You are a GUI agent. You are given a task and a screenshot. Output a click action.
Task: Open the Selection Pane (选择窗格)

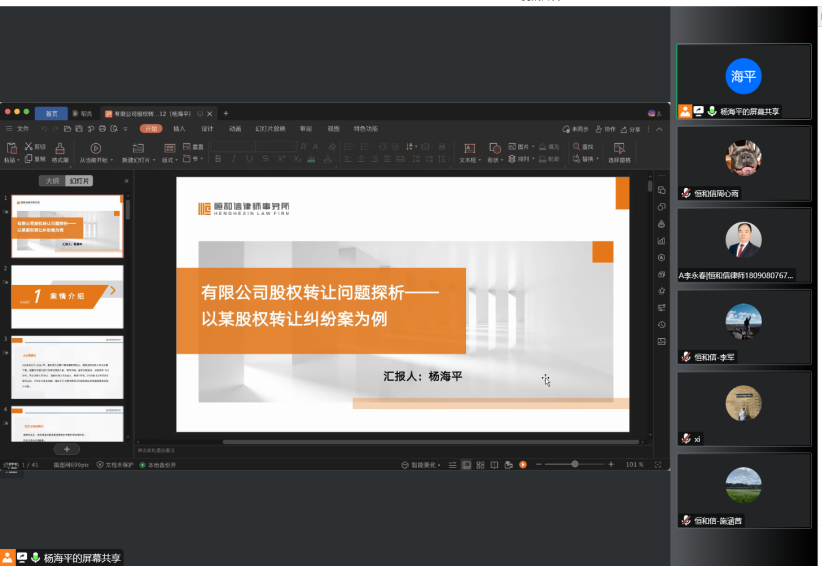(619, 152)
